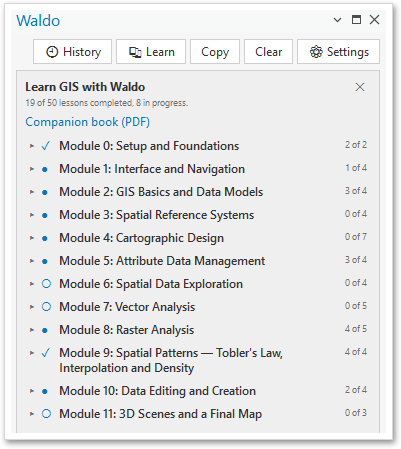Click the Module 0 completed checkmark icon
Viewport: 401px width, 449px height.
46,146
